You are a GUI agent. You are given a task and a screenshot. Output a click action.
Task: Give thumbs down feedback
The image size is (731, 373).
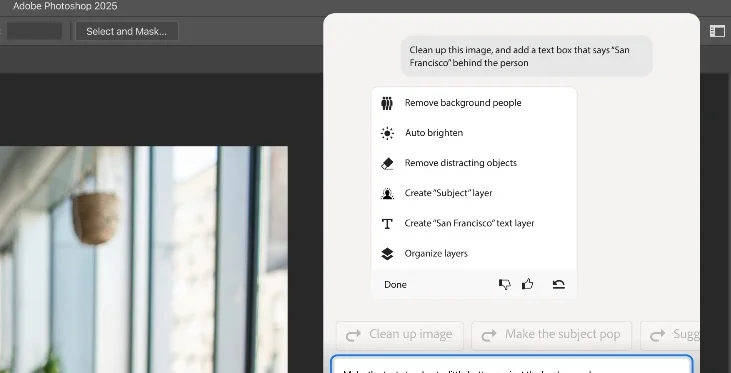[504, 284]
